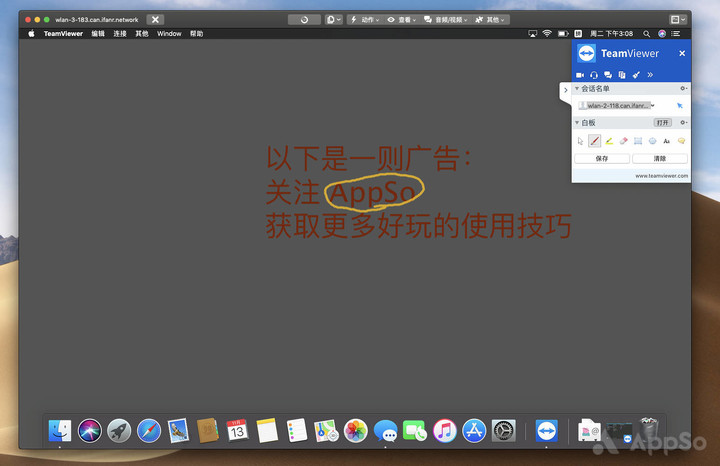Image resolution: width=720 pixels, height=466 pixels.
Task: Click the 清除 button in whiteboard
Action: (x=660, y=158)
